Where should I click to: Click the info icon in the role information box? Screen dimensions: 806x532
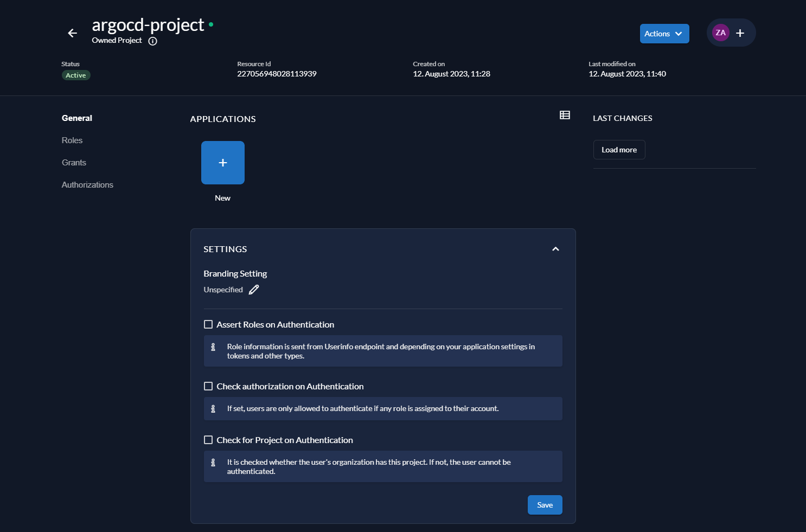click(x=214, y=347)
